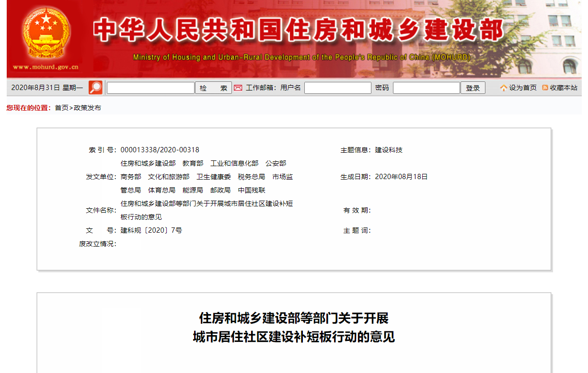Click the 生成日期 label
The width and height of the screenshot is (588, 373).
point(356,177)
